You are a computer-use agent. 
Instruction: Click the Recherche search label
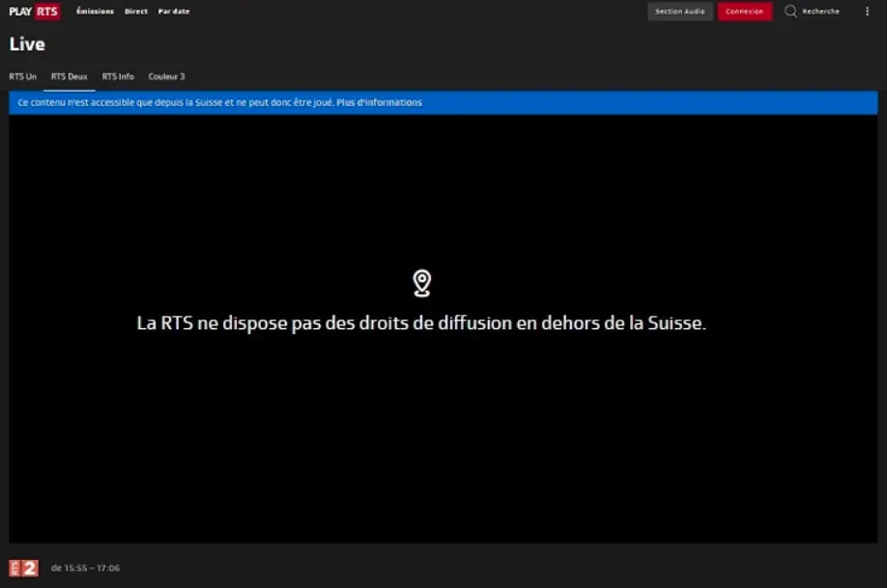coord(821,12)
